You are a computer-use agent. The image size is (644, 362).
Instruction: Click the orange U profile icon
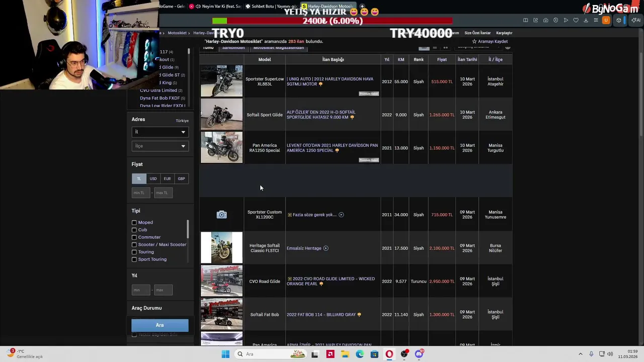tap(606, 20)
